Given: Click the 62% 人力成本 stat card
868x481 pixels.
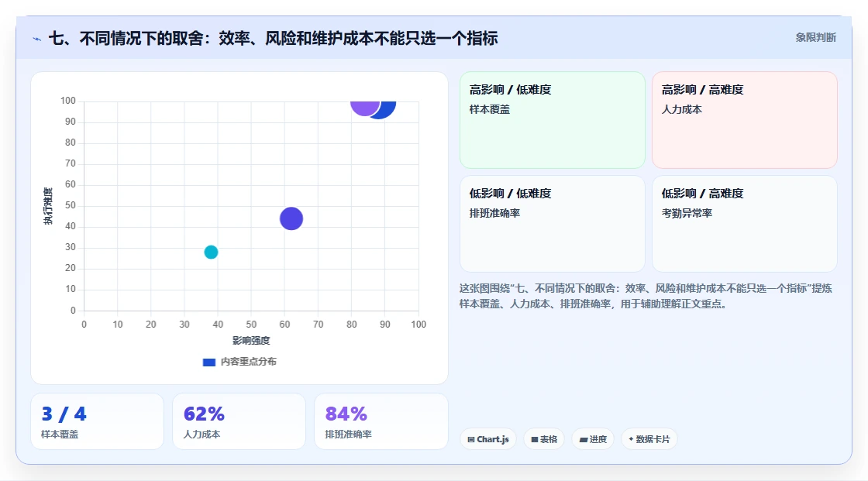Looking at the screenshot, I should (x=239, y=421).
